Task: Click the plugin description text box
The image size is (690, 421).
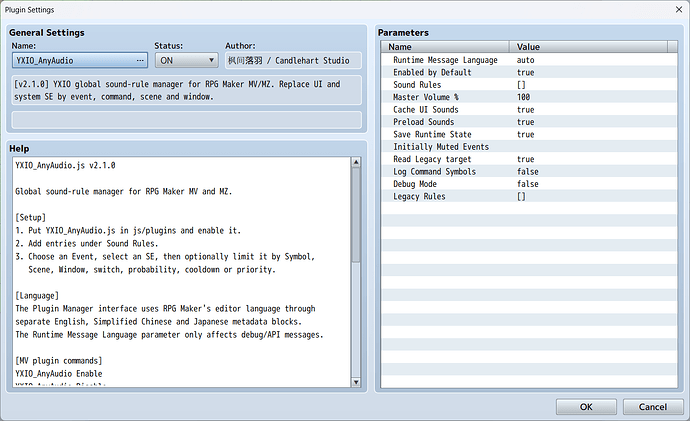Action: (x=187, y=90)
